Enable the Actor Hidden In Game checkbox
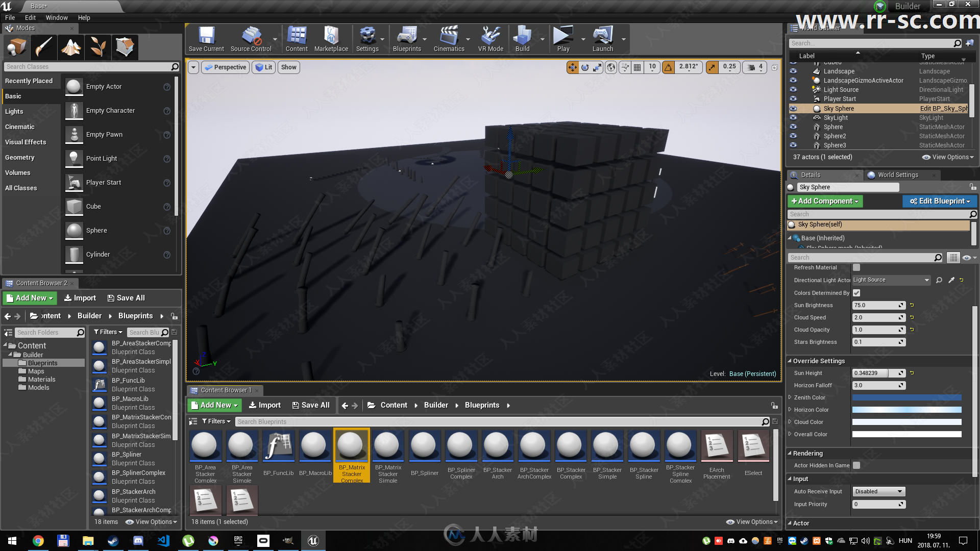This screenshot has height=551, width=980. [x=856, y=465]
